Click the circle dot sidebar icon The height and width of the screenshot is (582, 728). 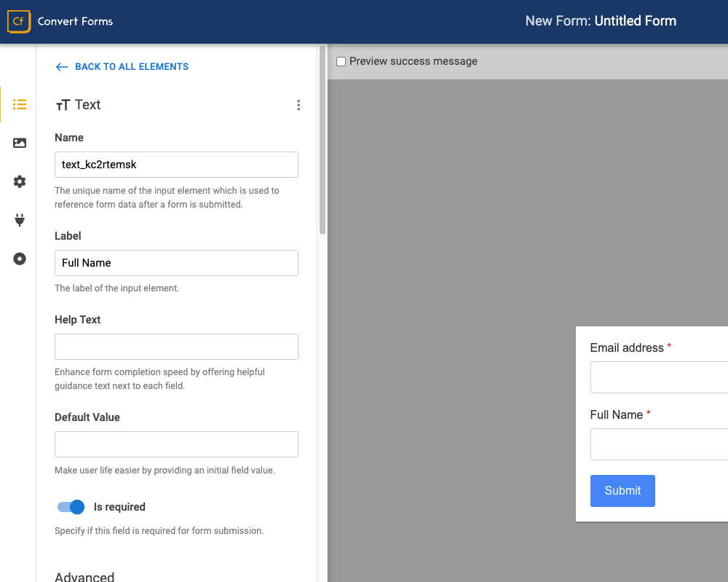click(20, 259)
